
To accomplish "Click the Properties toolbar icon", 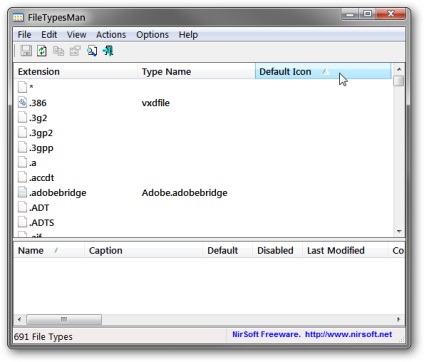I will coord(75,51).
